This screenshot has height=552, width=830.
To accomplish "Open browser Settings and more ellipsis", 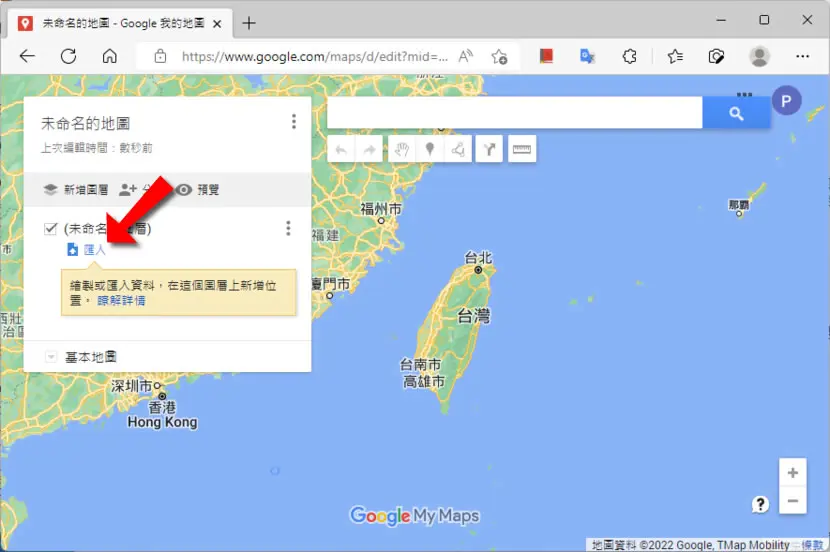I will pyautogui.click(x=802, y=56).
